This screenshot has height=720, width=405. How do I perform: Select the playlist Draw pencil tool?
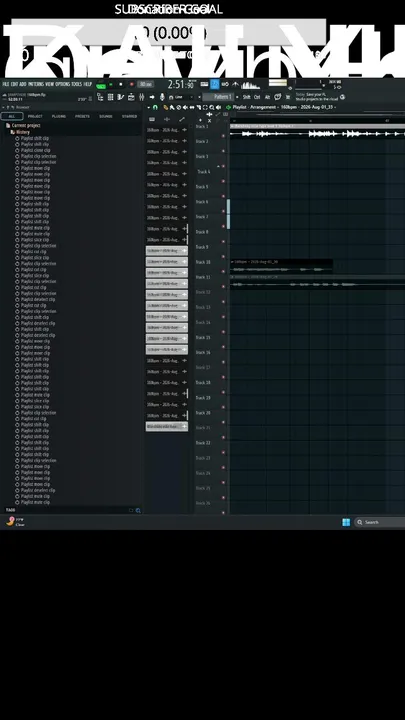pyautogui.click(x=166, y=107)
